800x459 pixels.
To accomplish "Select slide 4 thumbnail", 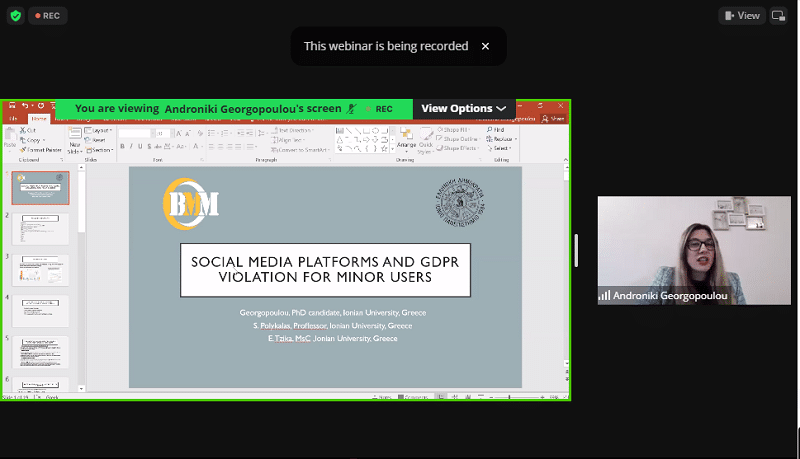I will (x=40, y=311).
